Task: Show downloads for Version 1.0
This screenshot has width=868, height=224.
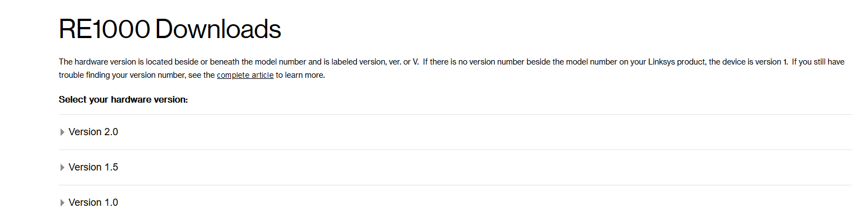Action: [x=93, y=202]
